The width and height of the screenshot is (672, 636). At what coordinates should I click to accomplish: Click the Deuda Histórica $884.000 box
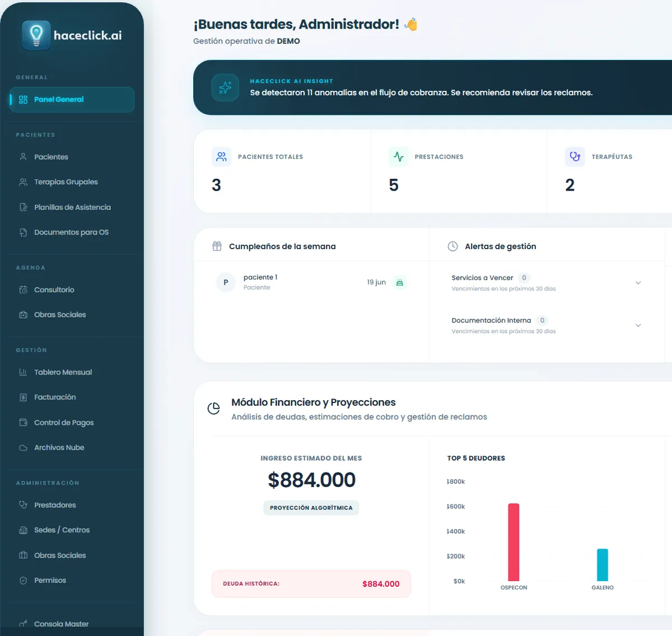coord(311,584)
